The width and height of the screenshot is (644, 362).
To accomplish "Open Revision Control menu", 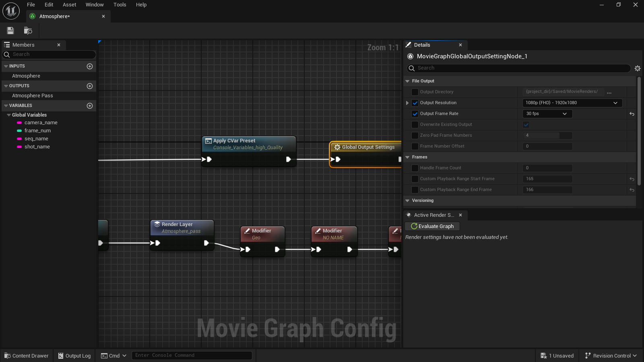I will [611, 356].
